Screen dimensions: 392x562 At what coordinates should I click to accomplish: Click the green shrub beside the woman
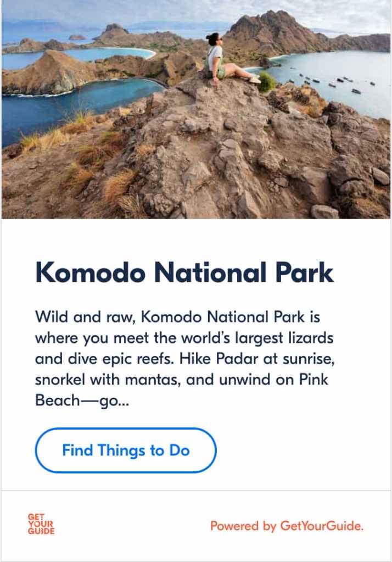(267, 82)
